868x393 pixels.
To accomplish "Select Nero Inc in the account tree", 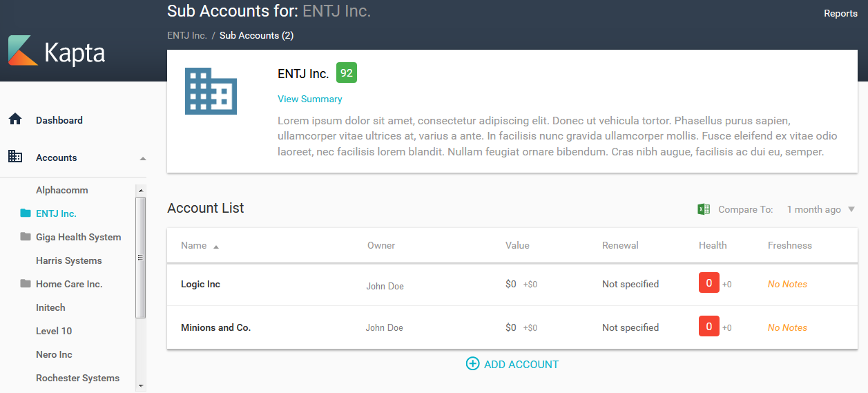I will 54,354.
